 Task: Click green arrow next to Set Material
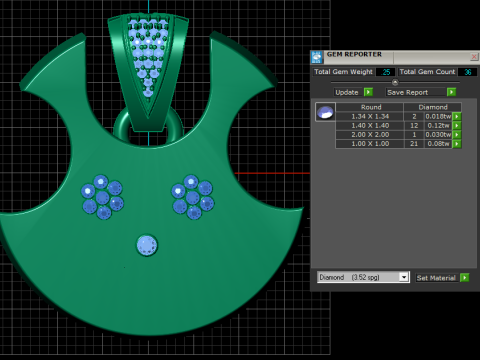[x=464, y=277]
